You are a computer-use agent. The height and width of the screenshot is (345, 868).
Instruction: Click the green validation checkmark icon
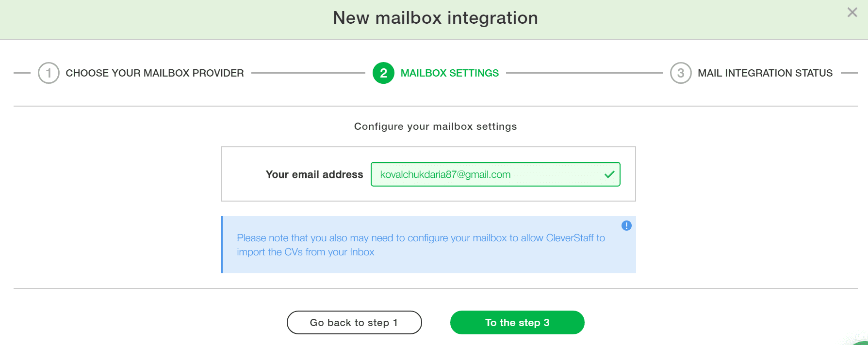(609, 174)
